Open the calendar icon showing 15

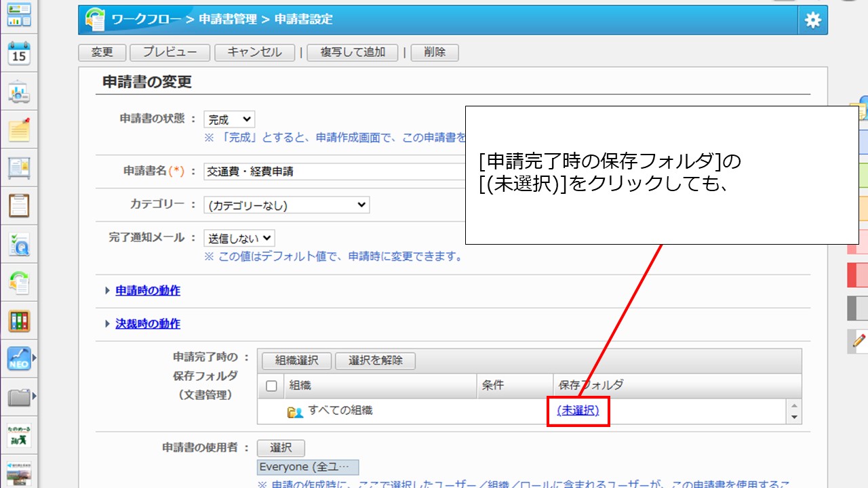(19, 53)
